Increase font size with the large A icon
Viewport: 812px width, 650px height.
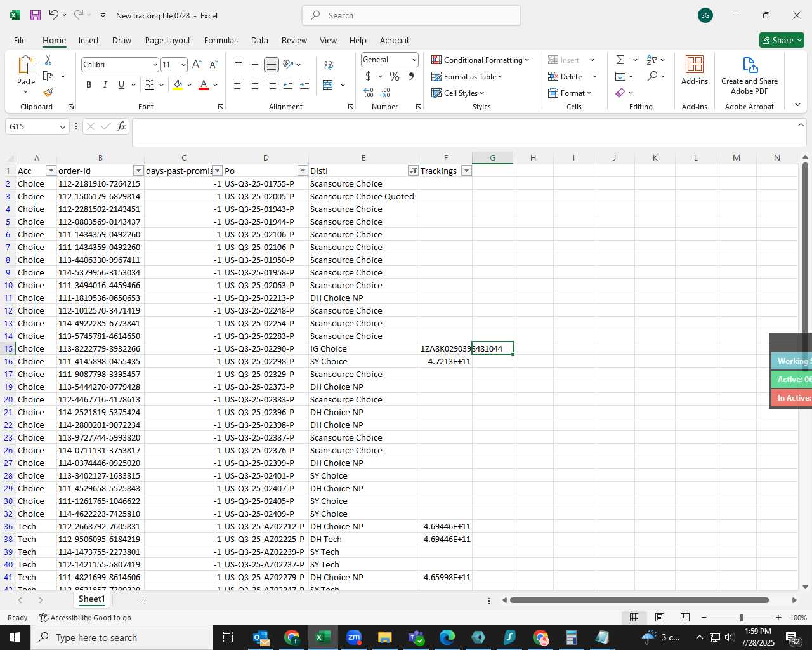(197, 64)
